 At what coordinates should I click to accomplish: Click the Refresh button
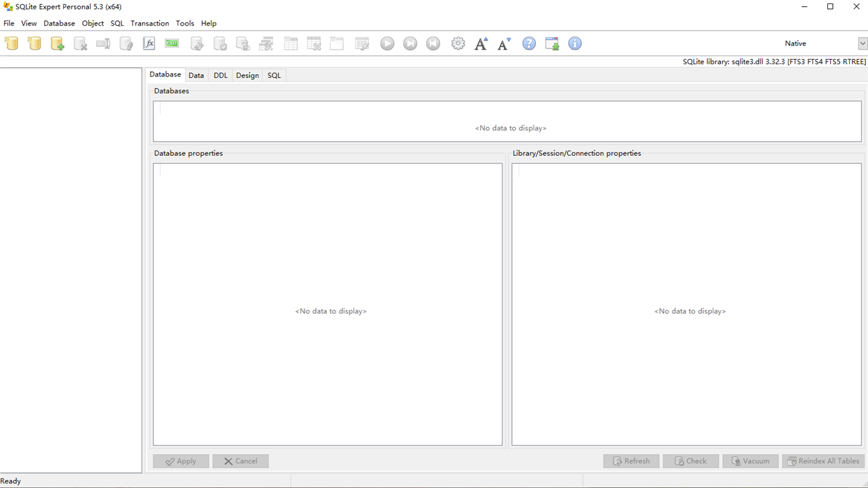631,461
